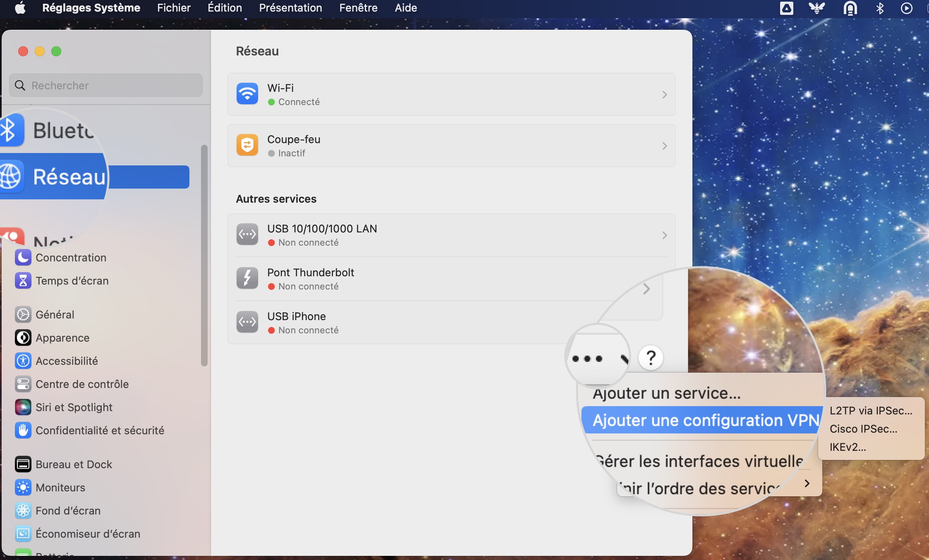Click the Confidentialité et sécurité hand icon
This screenshot has height=560, width=929.
pos(23,430)
